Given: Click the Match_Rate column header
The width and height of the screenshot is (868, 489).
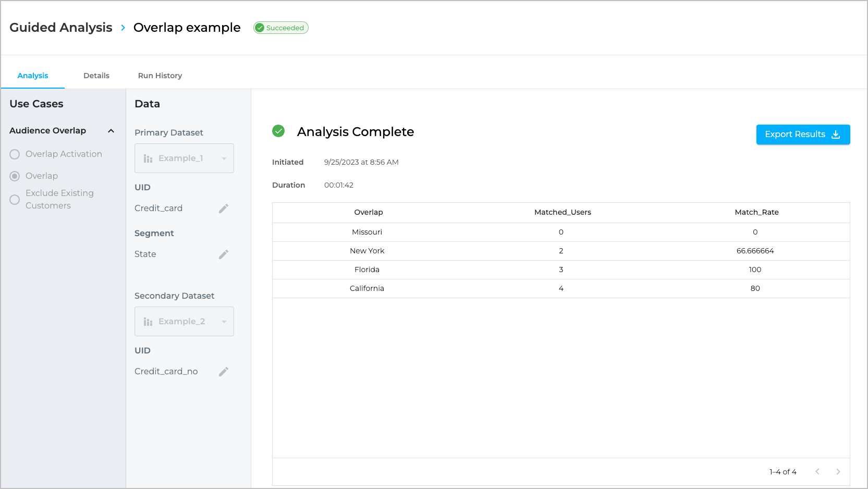Looking at the screenshot, I should click(756, 212).
